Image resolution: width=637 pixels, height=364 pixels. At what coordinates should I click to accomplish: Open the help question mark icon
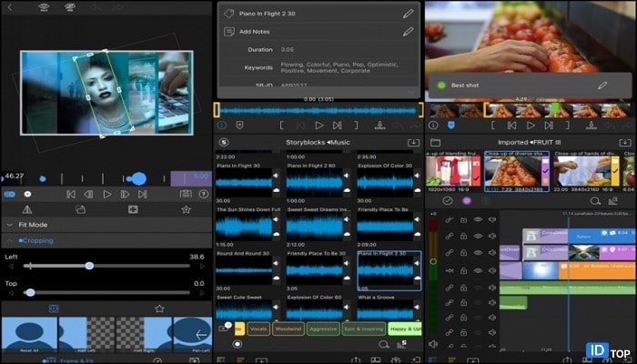tap(202, 194)
